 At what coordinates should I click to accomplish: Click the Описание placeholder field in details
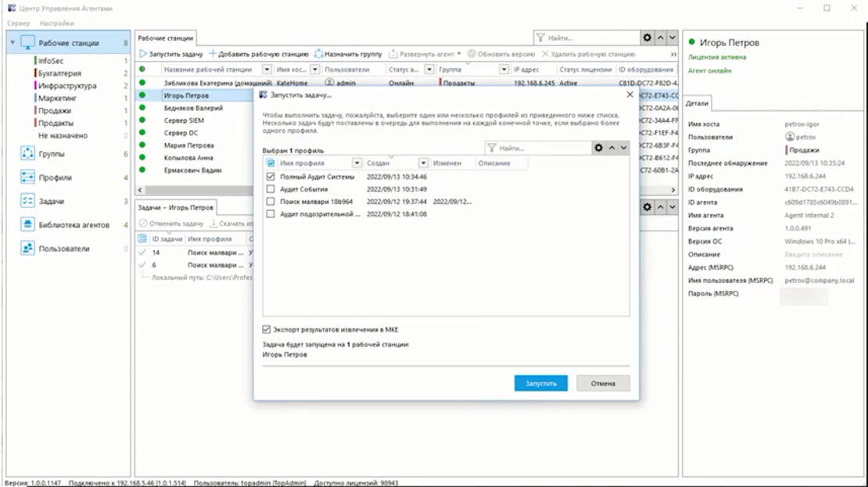[x=813, y=255]
